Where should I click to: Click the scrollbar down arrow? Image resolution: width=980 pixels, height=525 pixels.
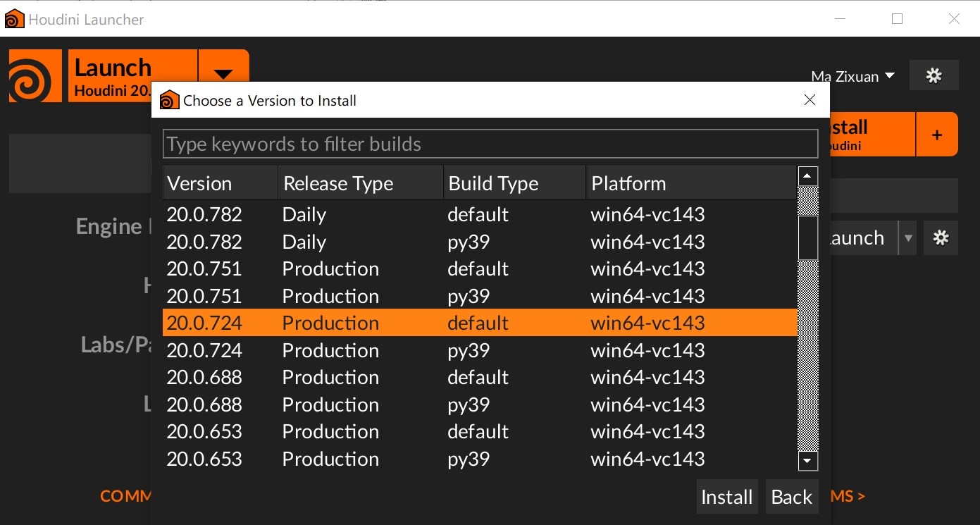pos(807,462)
